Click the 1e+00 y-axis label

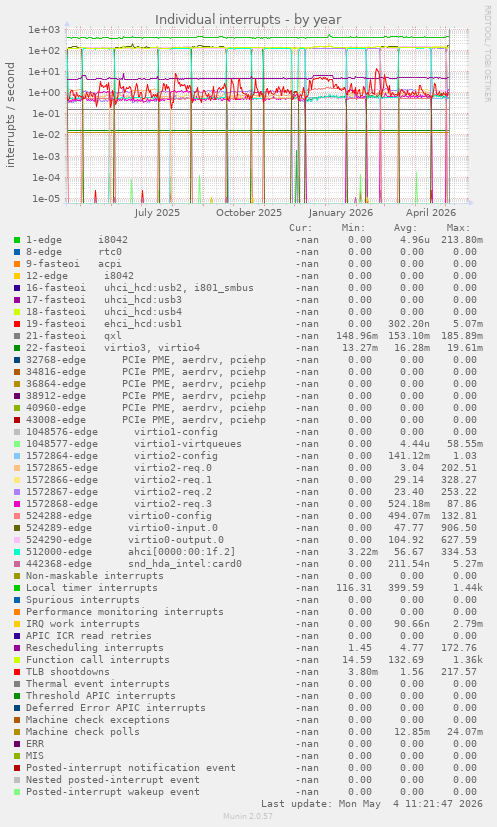[x=45, y=93]
